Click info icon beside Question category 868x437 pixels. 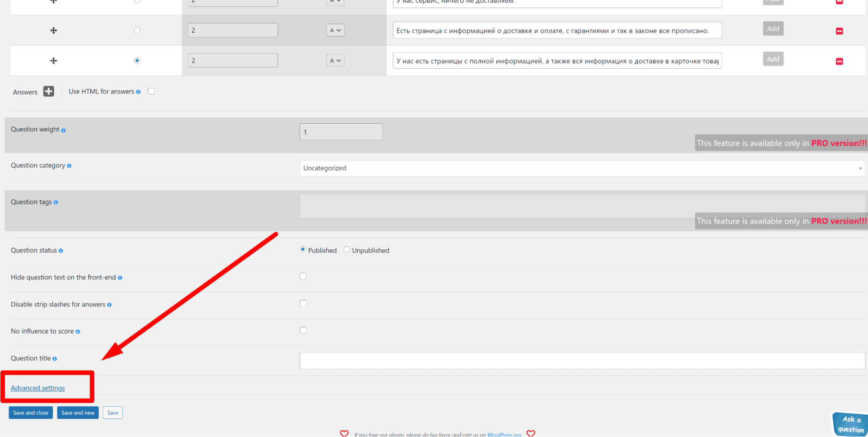(69, 166)
